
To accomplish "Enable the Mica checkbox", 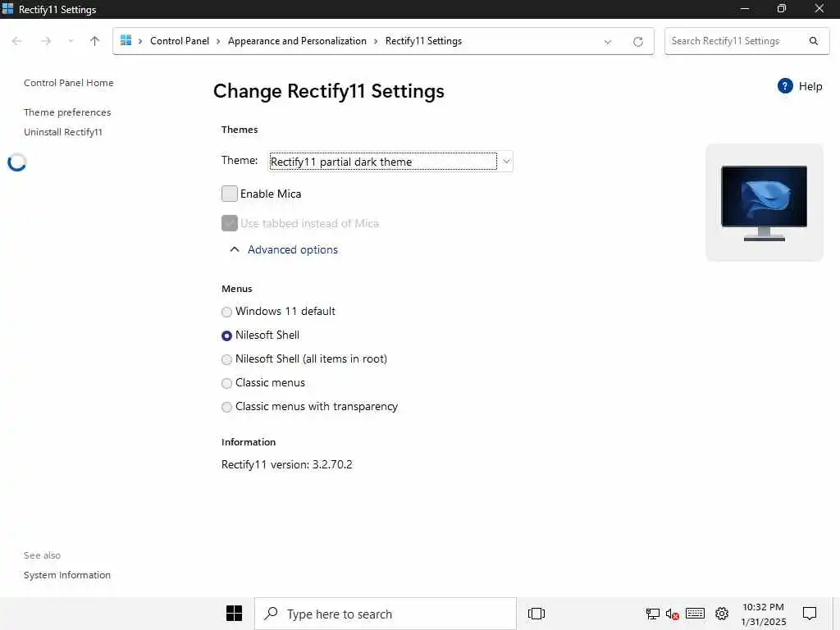I will 230,194.
